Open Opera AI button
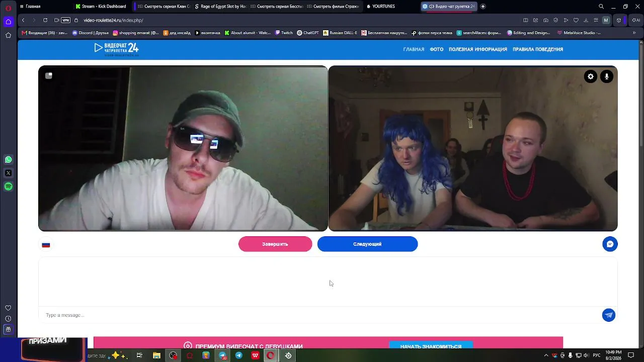The height and width of the screenshot is (362, 644). pyautogui.click(x=636, y=20)
